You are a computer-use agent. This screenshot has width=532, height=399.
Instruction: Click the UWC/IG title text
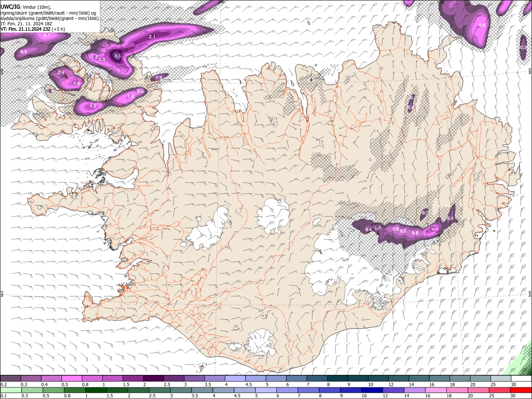pos(10,7)
